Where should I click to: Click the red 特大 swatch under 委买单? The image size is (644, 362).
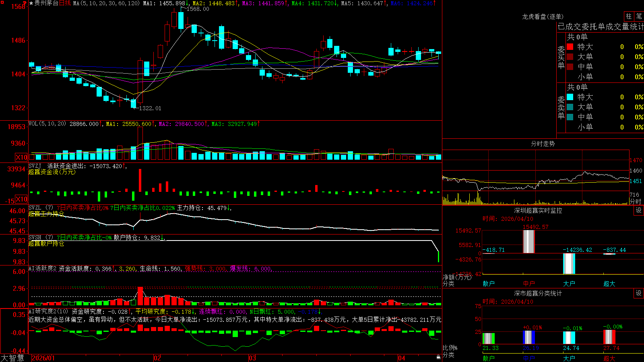tap(570, 47)
